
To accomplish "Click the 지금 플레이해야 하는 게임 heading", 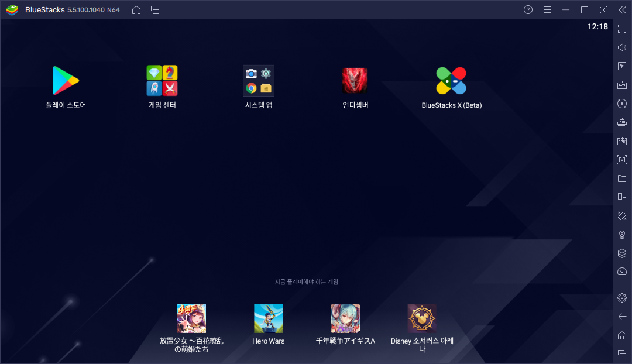I will coord(306,281).
